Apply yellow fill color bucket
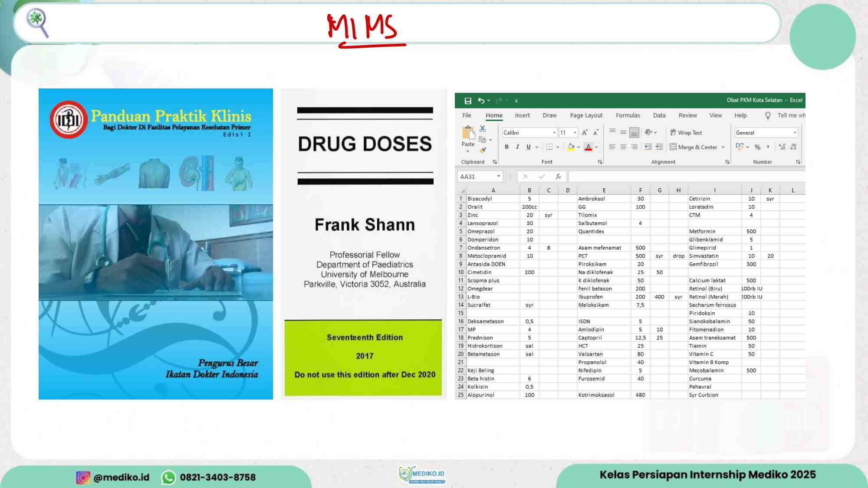This screenshot has height=488, width=868. point(571,147)
